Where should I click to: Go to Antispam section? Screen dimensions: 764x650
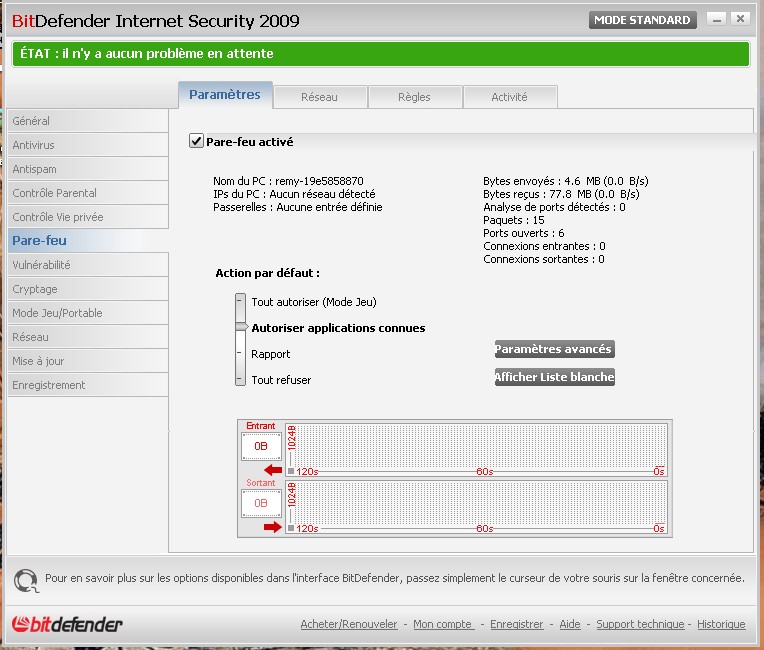click(88, 169)
